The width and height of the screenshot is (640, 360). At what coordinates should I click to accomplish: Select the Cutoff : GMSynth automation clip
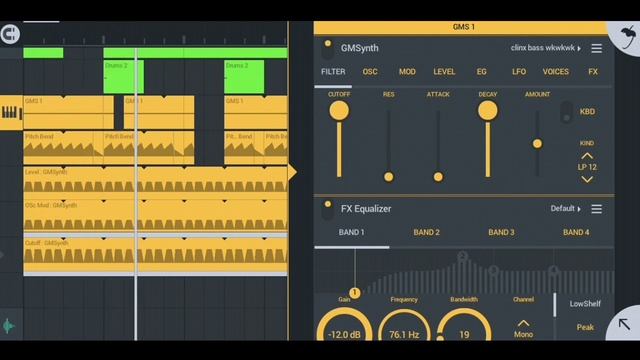point(156,255)
